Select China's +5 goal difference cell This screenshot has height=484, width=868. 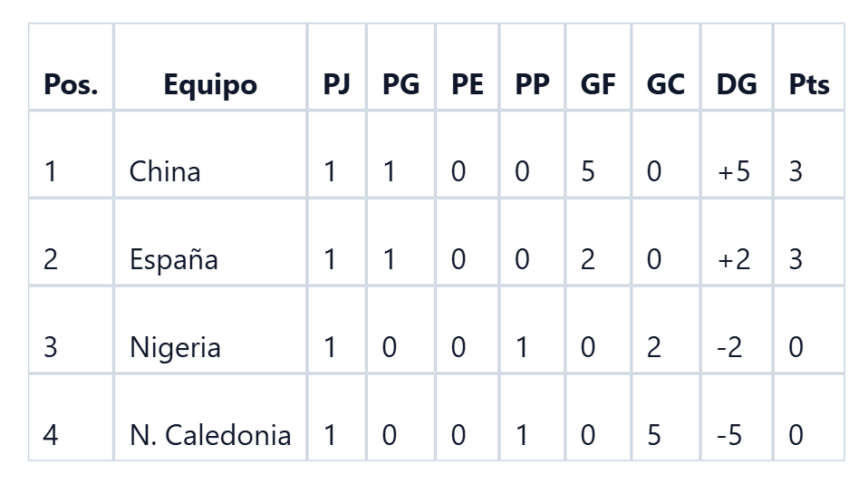(737, 154)
